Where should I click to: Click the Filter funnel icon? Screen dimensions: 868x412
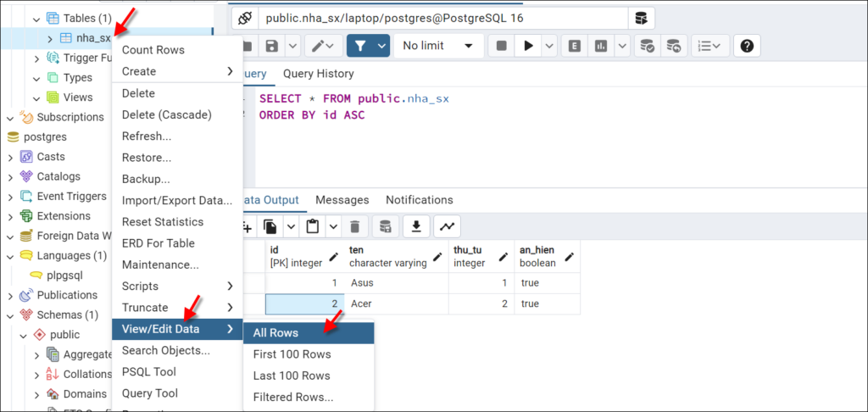click(360, 46)
